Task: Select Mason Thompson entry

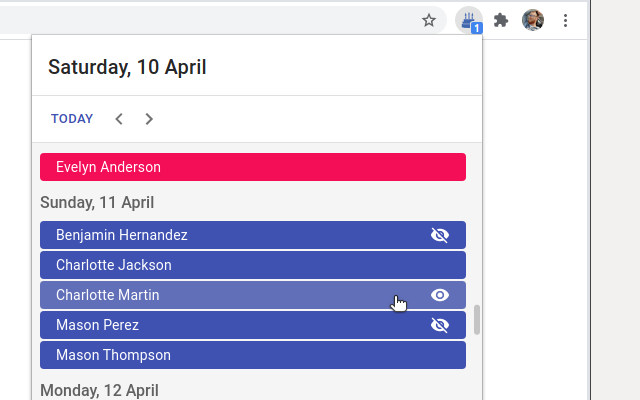Action: [x=253, y=355]
